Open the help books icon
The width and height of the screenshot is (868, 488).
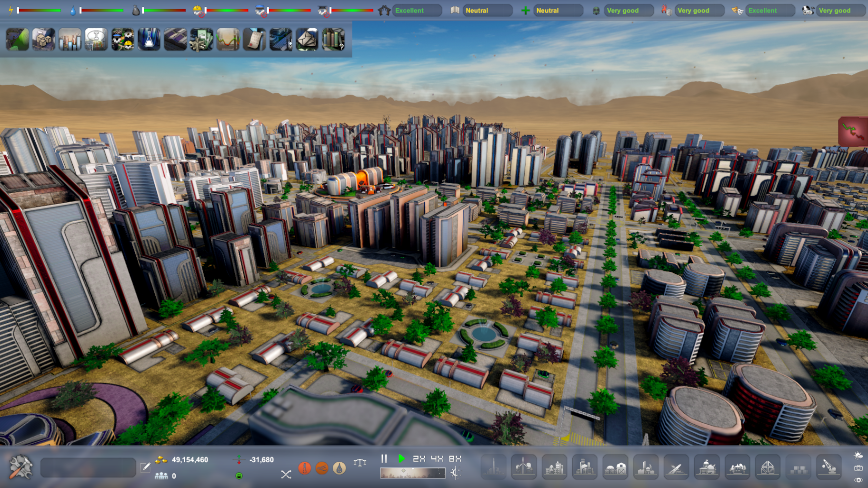click(333, 39)
